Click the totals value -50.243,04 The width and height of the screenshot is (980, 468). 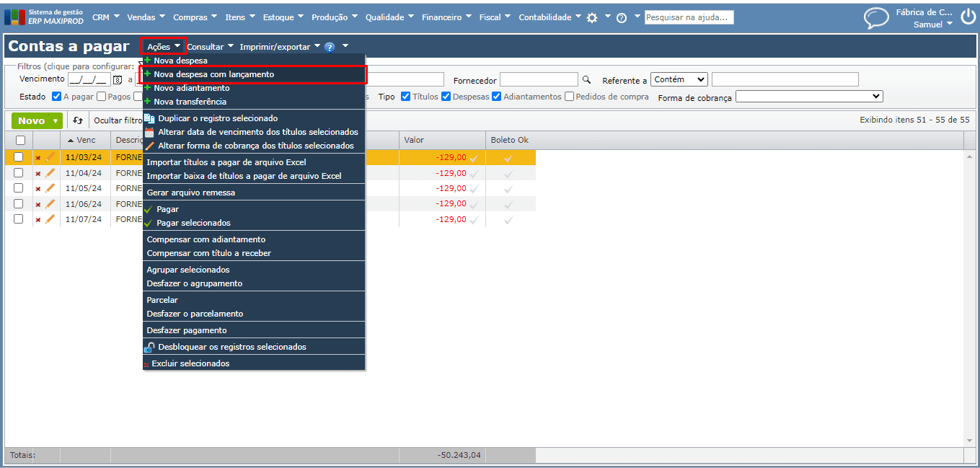point(459,456)
